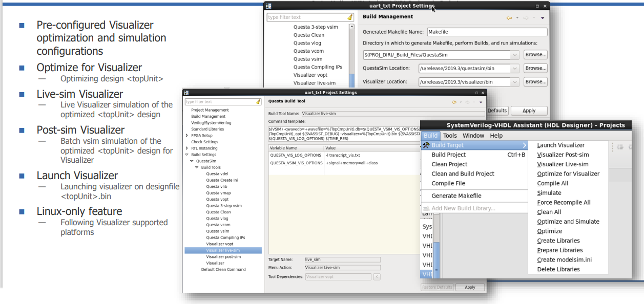Open the view menu triangle in the Build Management header
This screenshot has height=304, width=644.
click(543, 18)
